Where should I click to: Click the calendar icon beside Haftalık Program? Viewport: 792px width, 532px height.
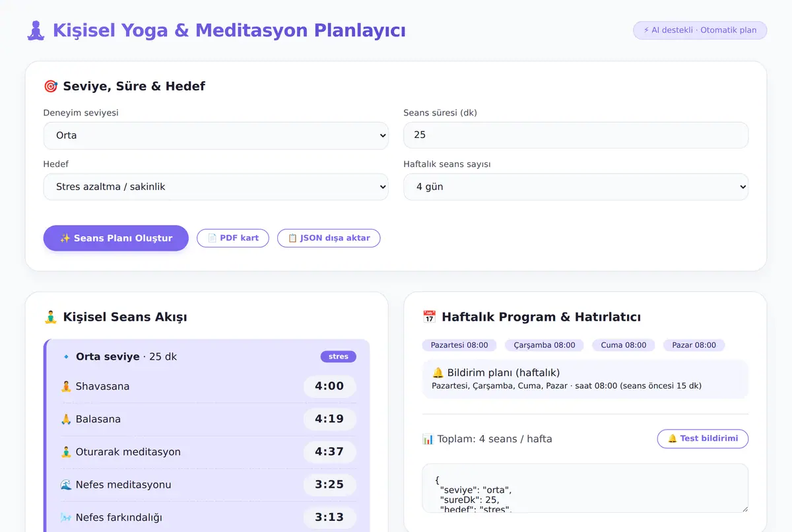[x=429, y=317]
